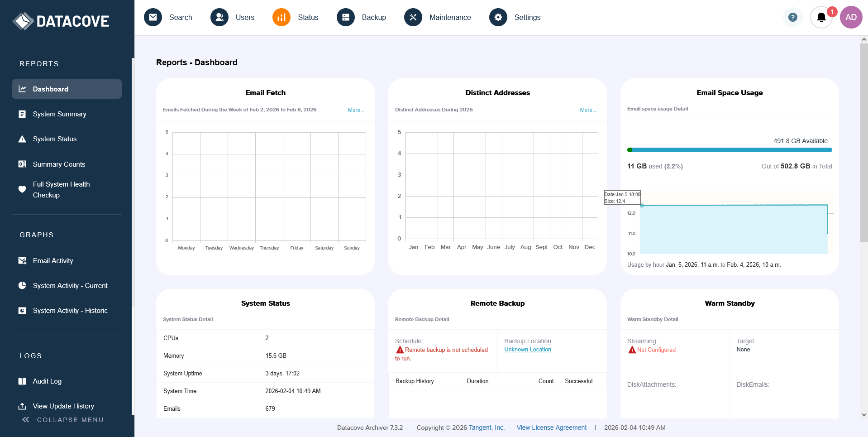The height and width of the screenshot is (437, 868).
Task: Open the Search envelope icon
Action: click(153, 17)
